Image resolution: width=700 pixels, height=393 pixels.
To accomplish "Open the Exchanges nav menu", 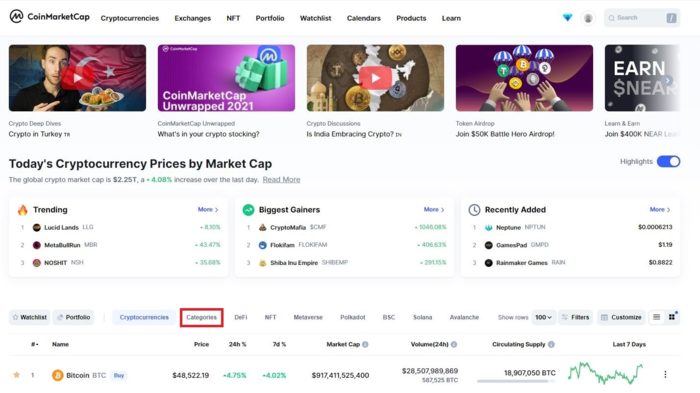I will (x=192, y=18).
